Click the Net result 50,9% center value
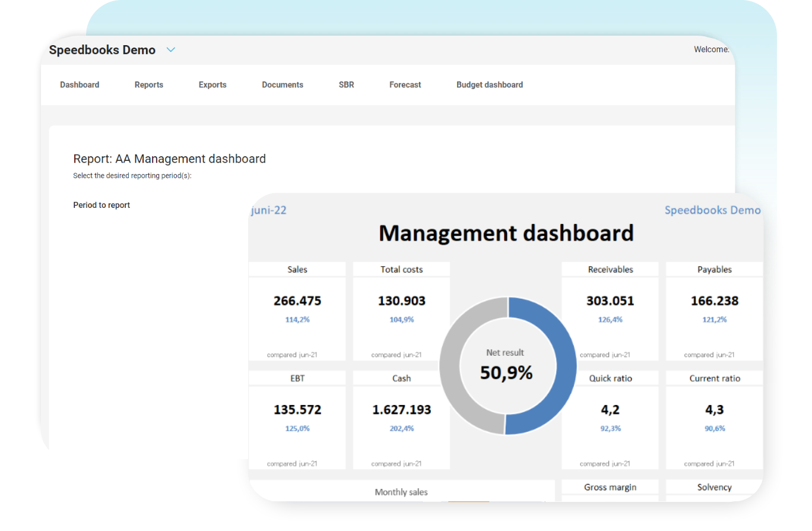This screenshot has height=531, width=812. click(x=506, y=372)
